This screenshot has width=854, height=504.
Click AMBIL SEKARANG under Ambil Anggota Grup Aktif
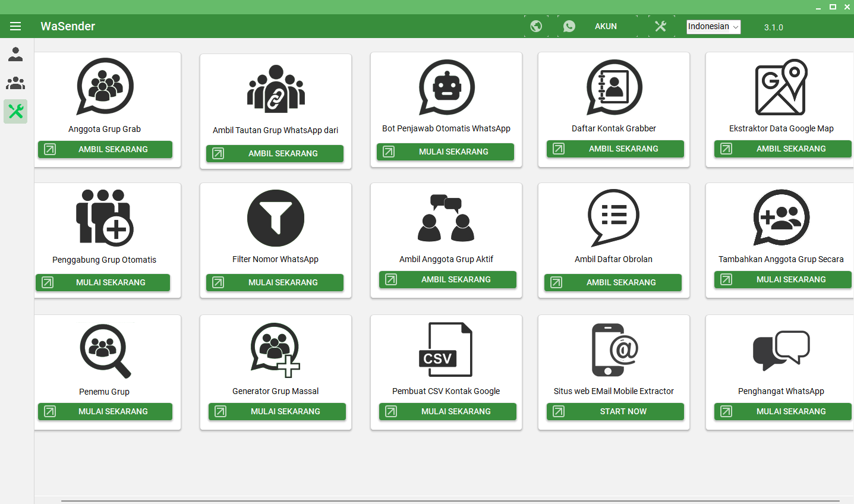pos(448,279)
